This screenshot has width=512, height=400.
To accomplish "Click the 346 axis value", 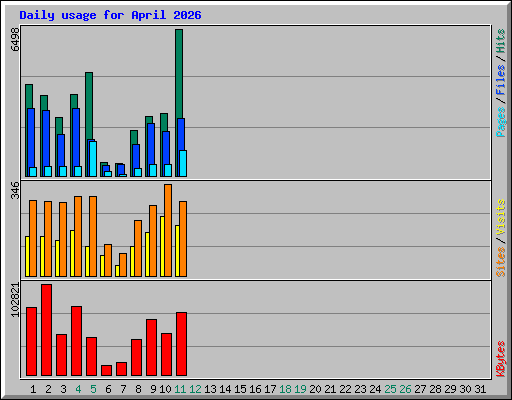I will coord(15,190).
